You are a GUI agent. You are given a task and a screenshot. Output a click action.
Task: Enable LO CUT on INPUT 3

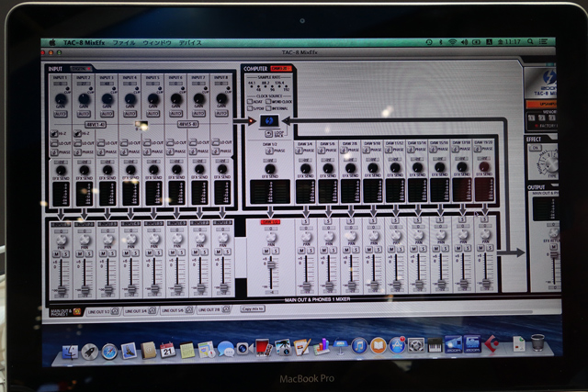tap(100, 143)
